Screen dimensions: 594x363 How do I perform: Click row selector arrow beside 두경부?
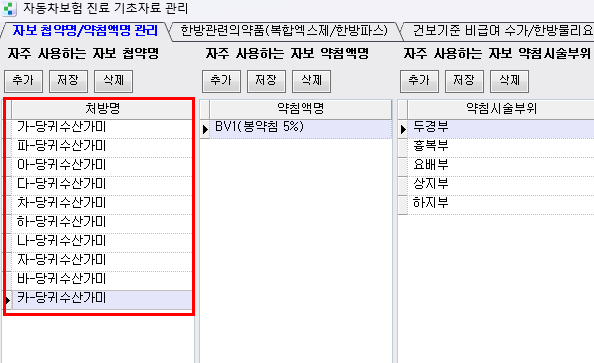(x=403, y=129)
